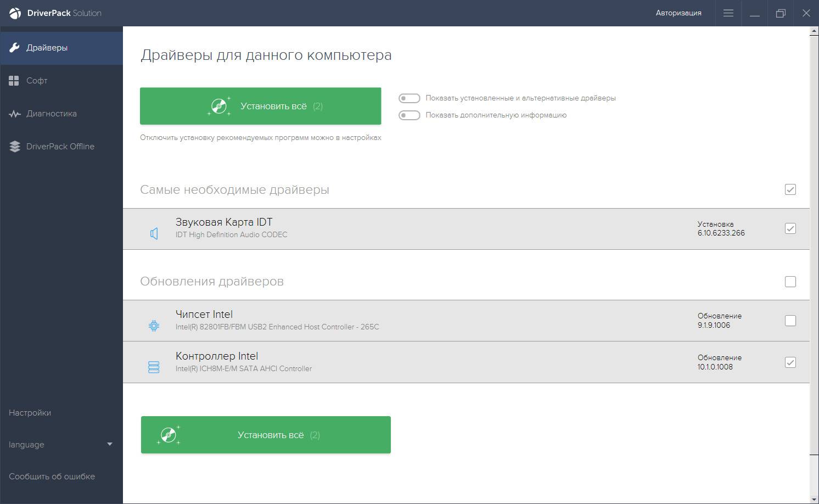The height and width of the screenshot is (504, 819).
Task: Click the top Установить всё button
Action: click(x=261, y=106)
